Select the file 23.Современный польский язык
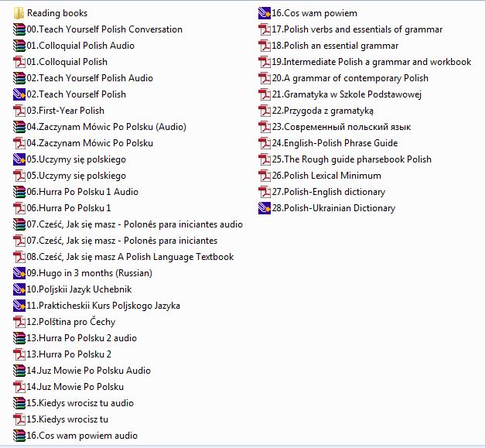485x448 pixels. (x=340, y=127)
